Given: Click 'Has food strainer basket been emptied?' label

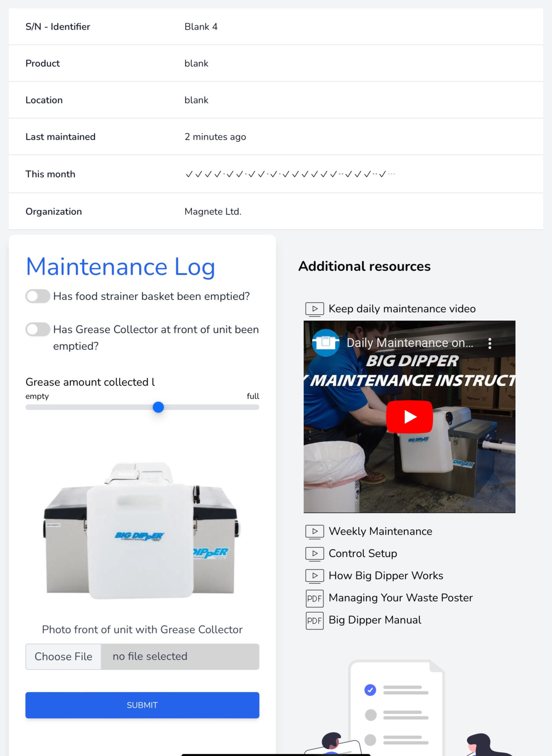Looking at the screenshot, I should click(152, 296).
